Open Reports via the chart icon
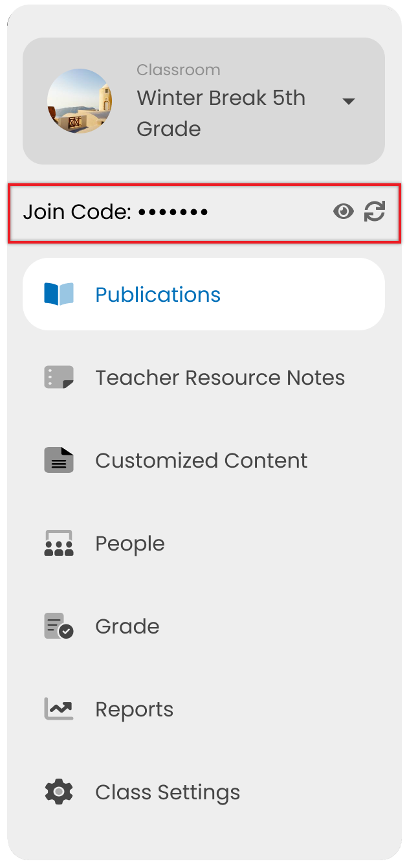This screenshot has height=868, width=407. (58, 709)
